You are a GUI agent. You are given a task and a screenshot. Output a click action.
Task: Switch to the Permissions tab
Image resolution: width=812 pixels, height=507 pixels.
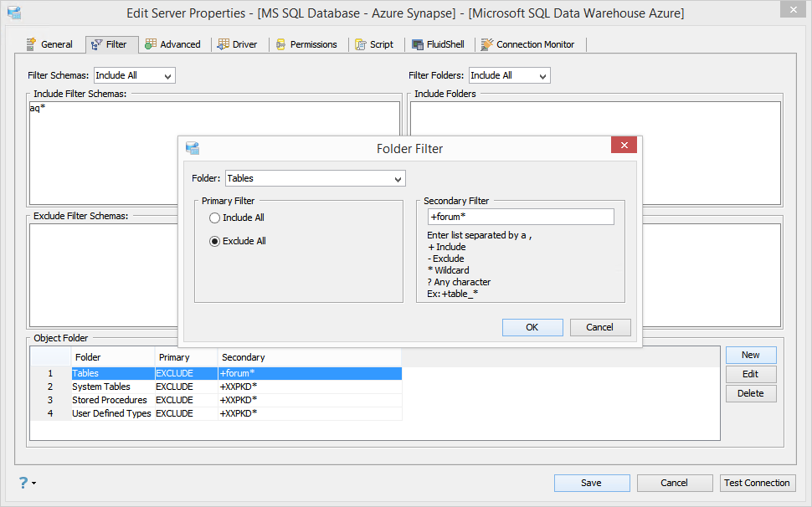tap(307, 44)
